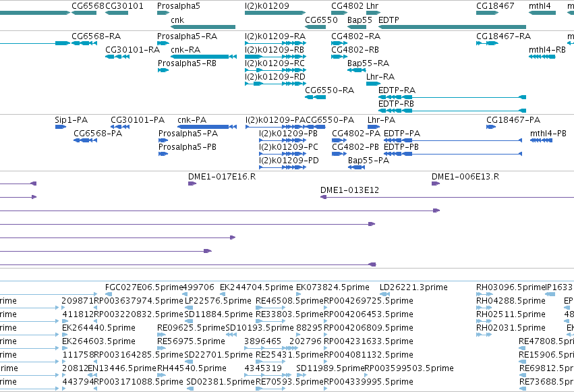Click the RE46508.5prime EST
This screenshot has width=574, height=392.
click(270, 308)
